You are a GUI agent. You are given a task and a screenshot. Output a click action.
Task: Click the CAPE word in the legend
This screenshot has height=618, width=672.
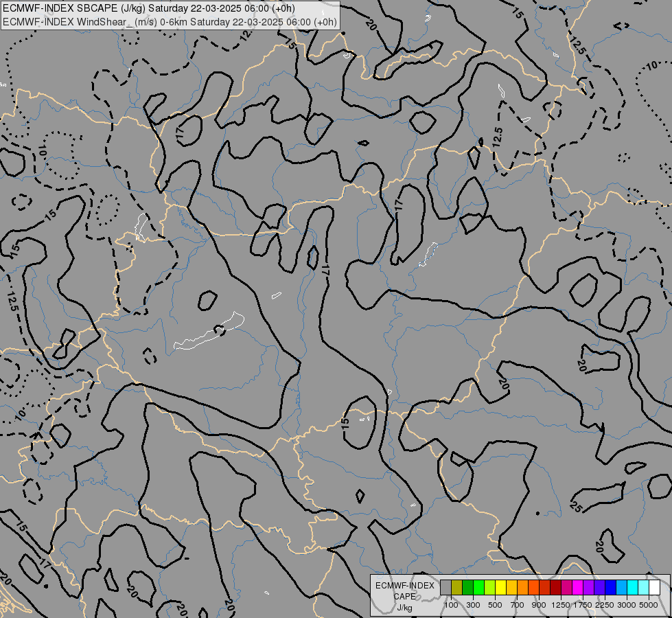coord(404,597)
